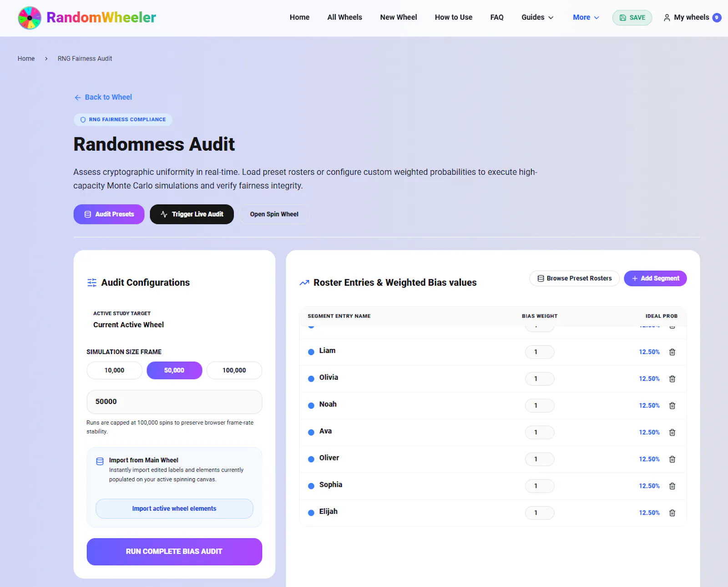Click the simulation size field showing 50000
Screen dimensions: 728x587
[x=174, y=402]
